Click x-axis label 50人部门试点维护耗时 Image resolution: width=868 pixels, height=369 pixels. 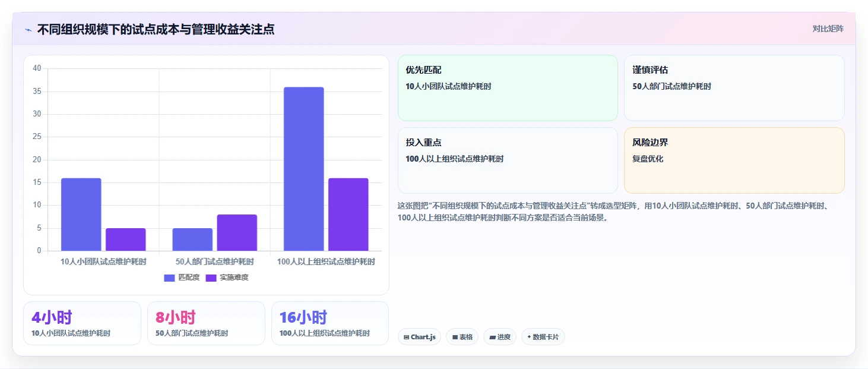pos(215,261)
